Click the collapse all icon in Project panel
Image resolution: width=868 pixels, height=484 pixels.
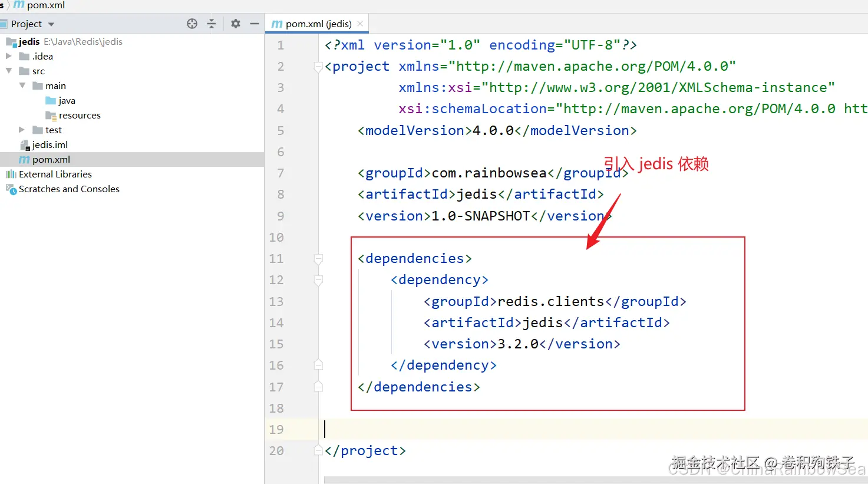(x=212, y=24)
